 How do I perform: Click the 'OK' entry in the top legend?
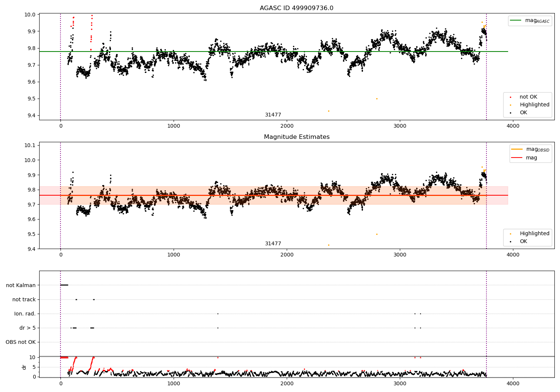click(x=523, y=113)
